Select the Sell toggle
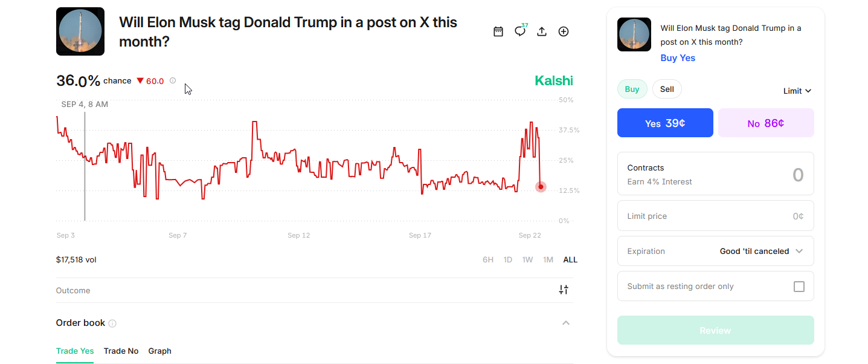 click(667, 89)
